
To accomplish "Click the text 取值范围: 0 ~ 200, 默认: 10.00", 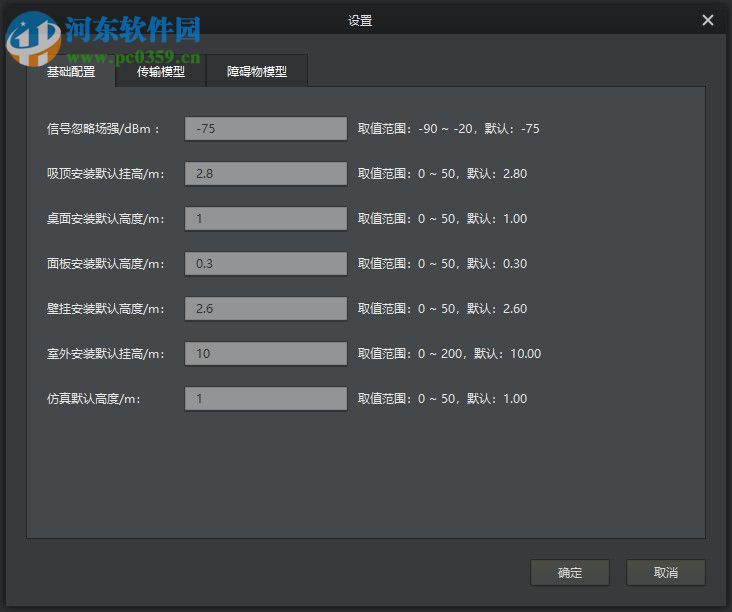I will 450,353.
